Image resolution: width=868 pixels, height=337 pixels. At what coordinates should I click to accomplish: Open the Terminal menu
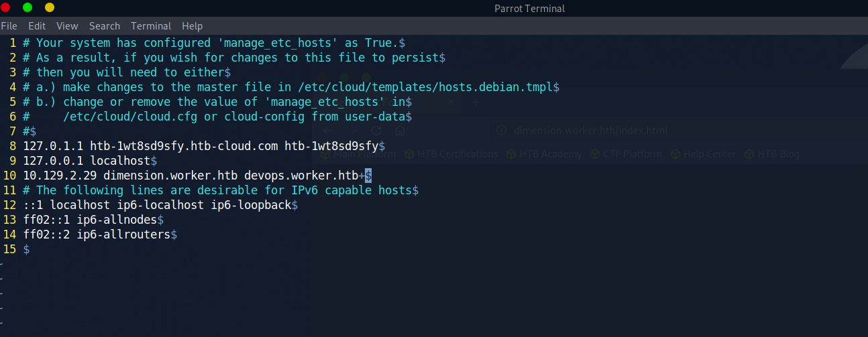coord(151,26)
